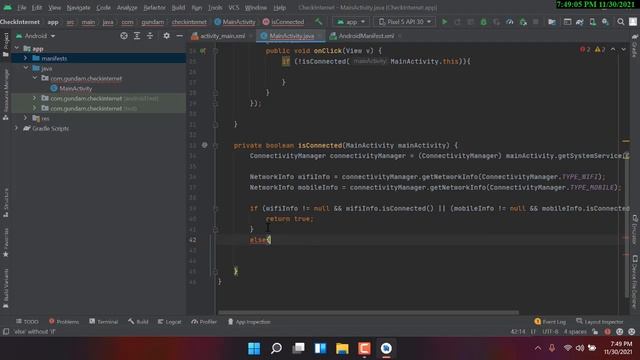Image resolution: width=640 pixels, height=360 pixels.
Task: Collapse the first com.gundam.checkinternet package
Action: click(35, 78)
